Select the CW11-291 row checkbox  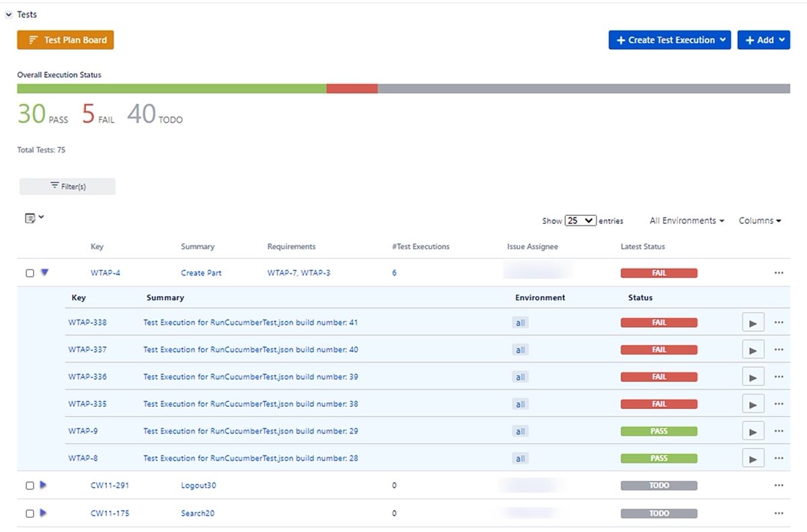[x=30, y=486]
